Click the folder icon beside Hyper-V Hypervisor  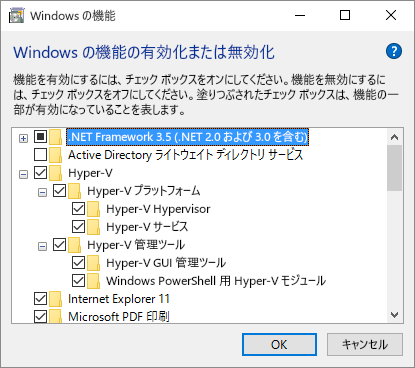click(94, 209)
